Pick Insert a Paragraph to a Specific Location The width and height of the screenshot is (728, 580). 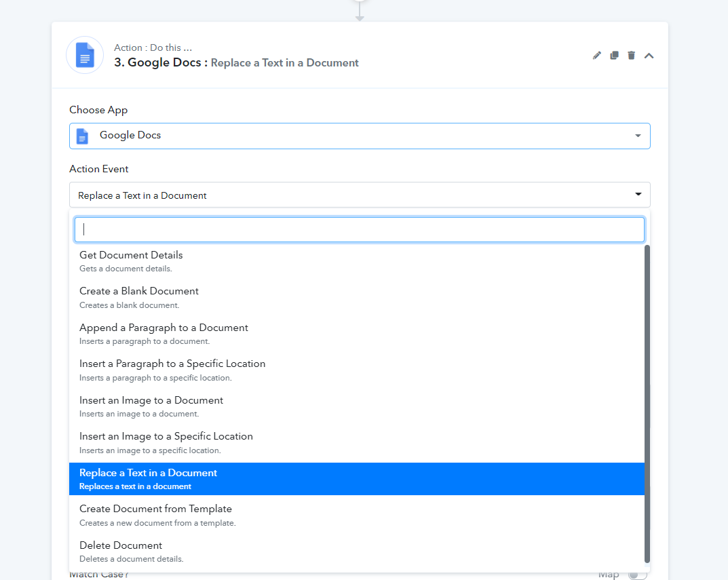click(357, 370)
